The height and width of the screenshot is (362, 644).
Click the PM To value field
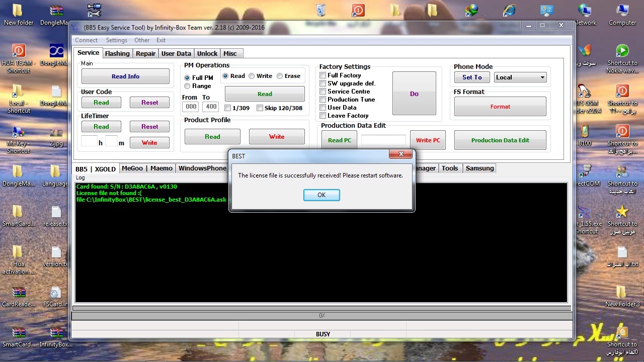click(x=210, y=107)
